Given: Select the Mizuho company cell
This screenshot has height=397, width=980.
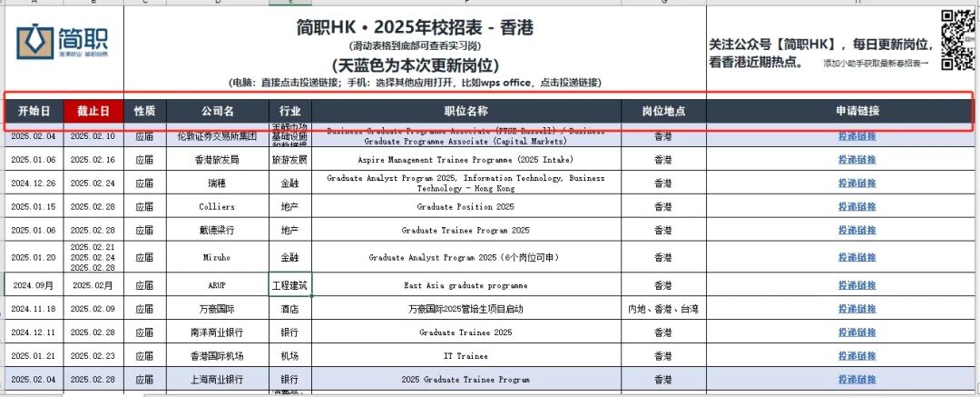Looking at the screenshot, I should [218, 257].
